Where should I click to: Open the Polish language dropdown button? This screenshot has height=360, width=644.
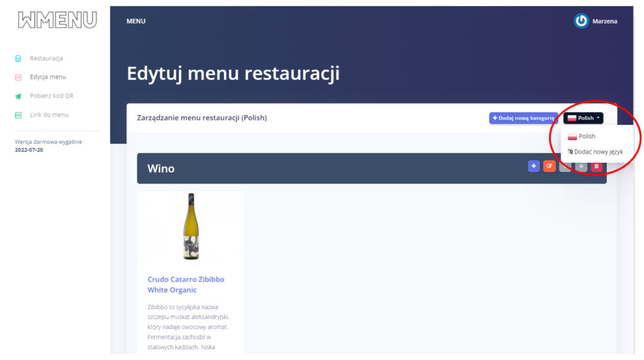click(x=583, y=117)
